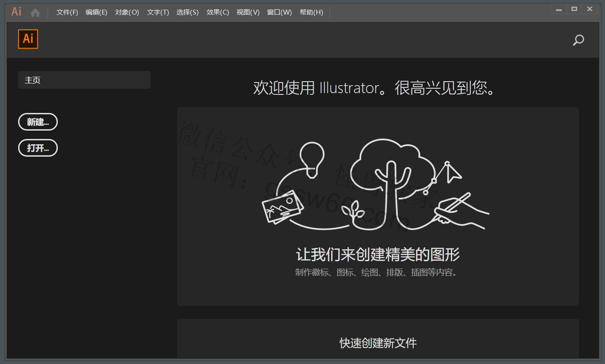
Task: Close the Illustrator window
Action: (590, 9)
